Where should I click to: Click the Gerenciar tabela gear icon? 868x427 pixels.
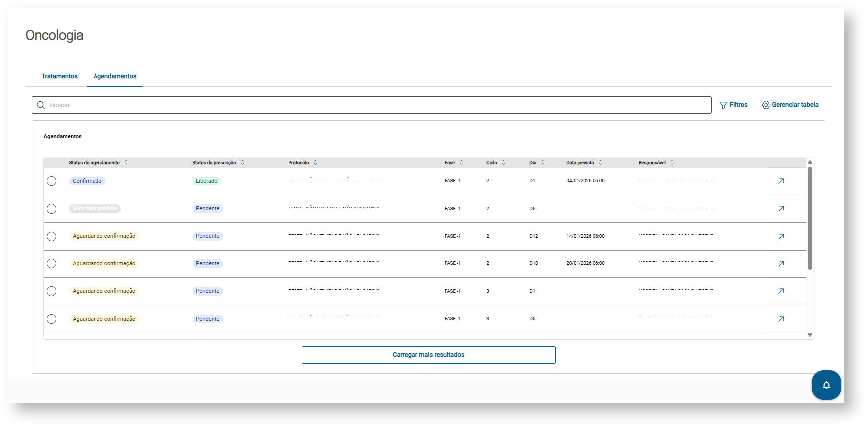coord(766,105)
